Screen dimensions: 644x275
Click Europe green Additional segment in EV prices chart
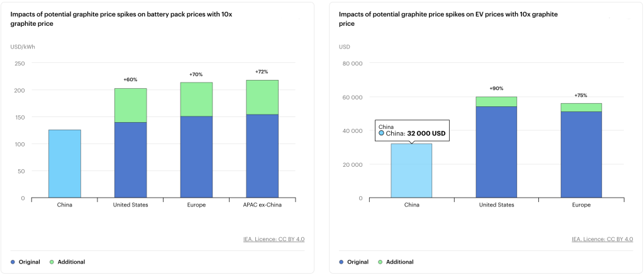click(582, 107)
